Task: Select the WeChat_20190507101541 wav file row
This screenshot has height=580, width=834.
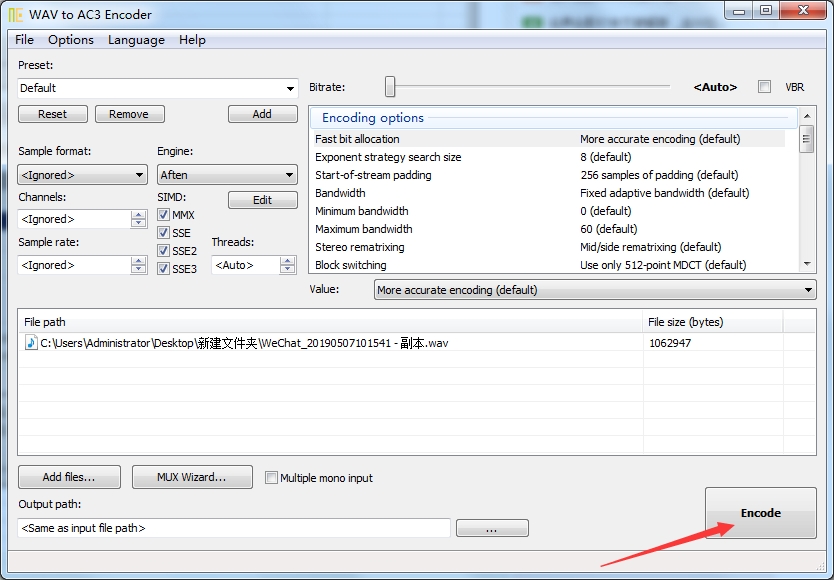Action: (417, 343)
